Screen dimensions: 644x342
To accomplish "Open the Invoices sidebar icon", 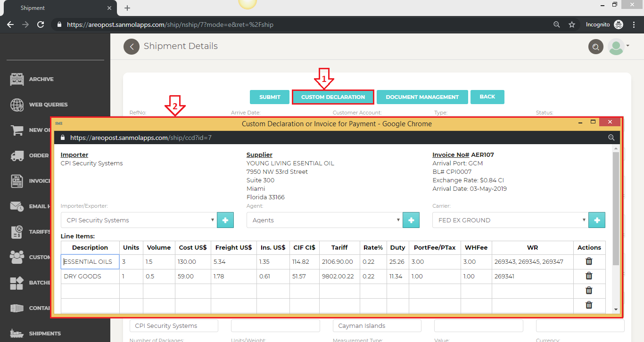I will point(17,181).
